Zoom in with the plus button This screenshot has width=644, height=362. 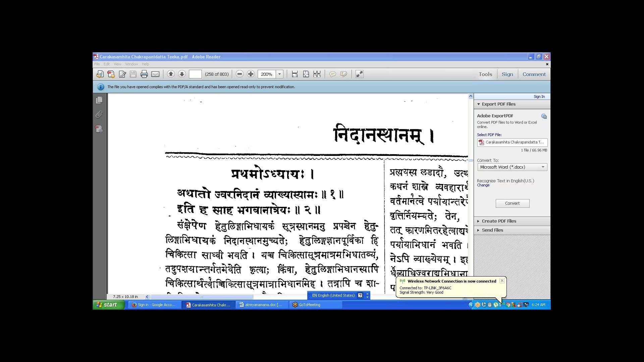click(251, 74)
